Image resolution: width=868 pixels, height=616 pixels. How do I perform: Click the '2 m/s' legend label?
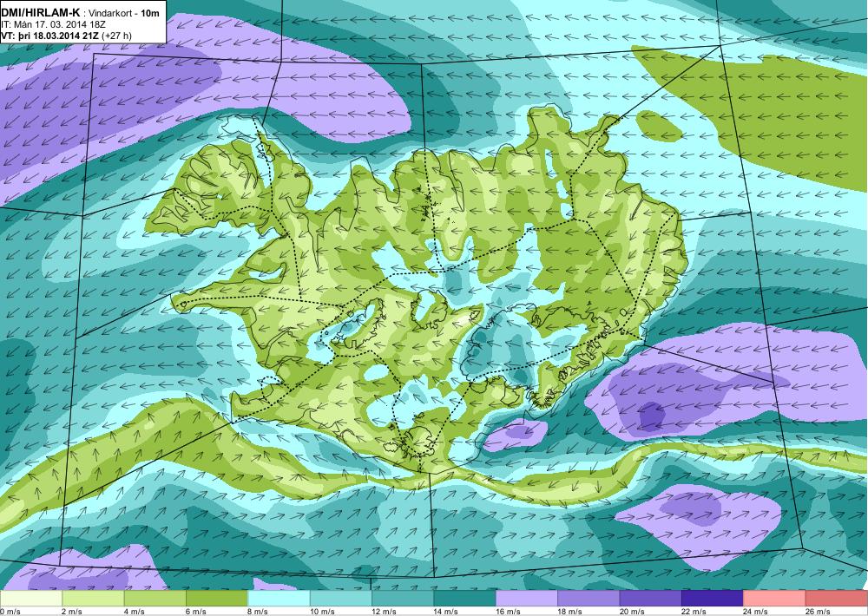click(72, 611)
